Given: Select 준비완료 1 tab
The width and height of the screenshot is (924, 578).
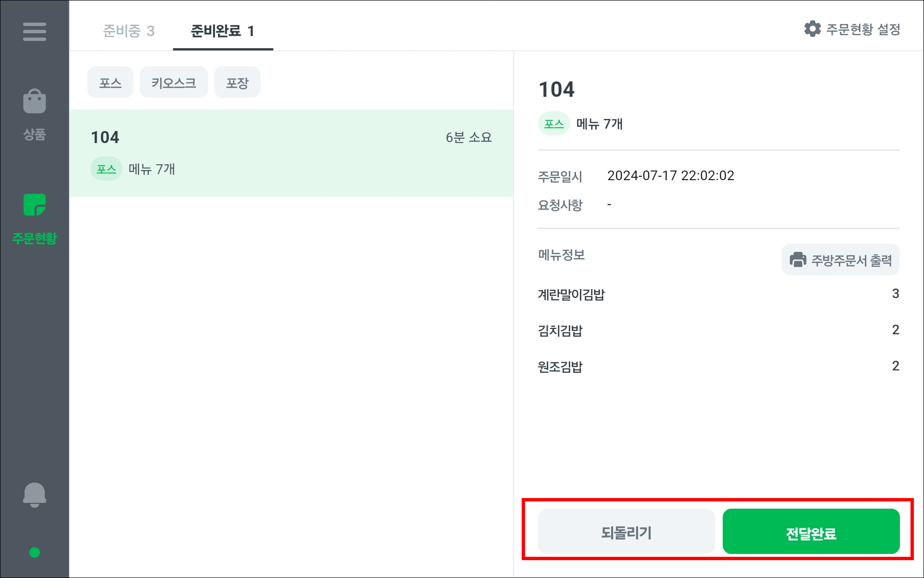Looking at the screenshot, I should click(222, 31).
